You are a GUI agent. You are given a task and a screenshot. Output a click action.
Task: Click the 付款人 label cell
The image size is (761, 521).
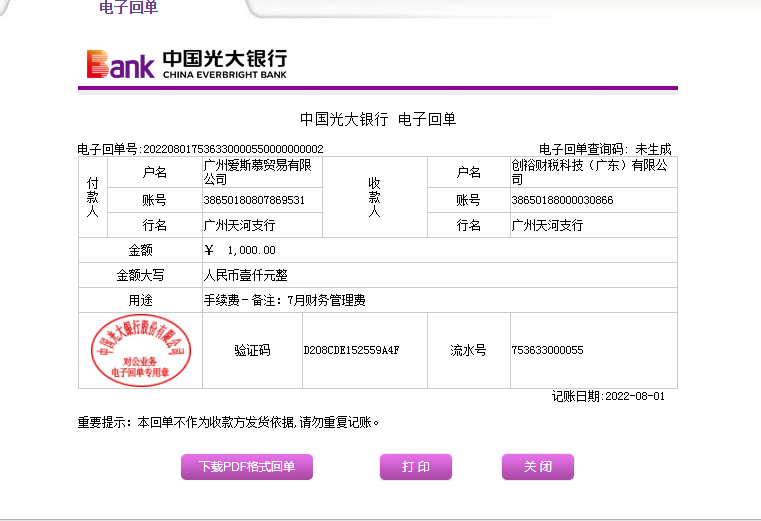(93, 197)
